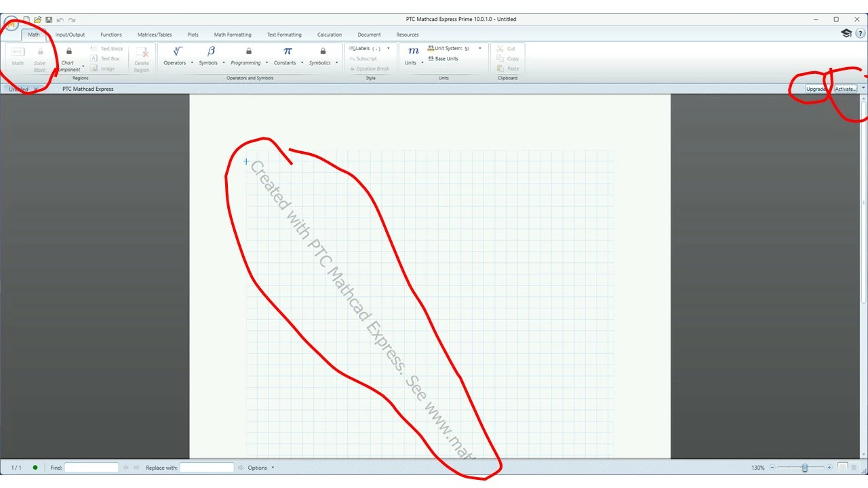Insert a Solve Block region
Viewport: 868px width, 488px height.
point(40,59)
